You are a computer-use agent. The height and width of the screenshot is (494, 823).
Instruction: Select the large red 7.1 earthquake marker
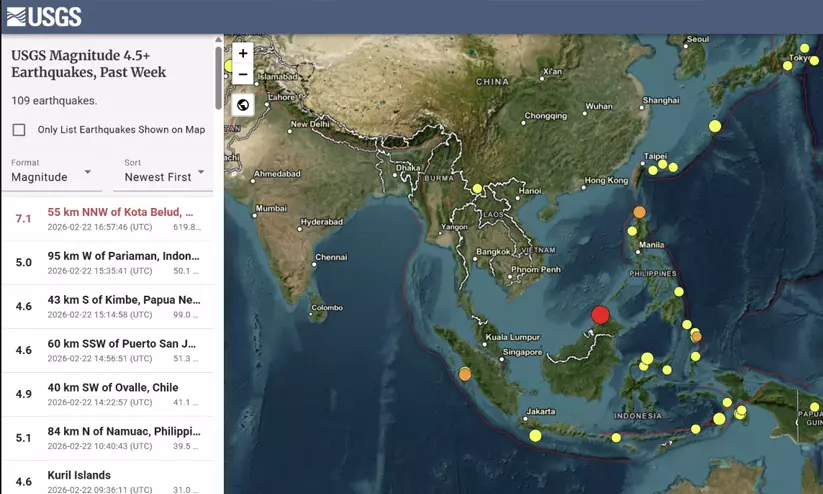click(x=600, y=315)
